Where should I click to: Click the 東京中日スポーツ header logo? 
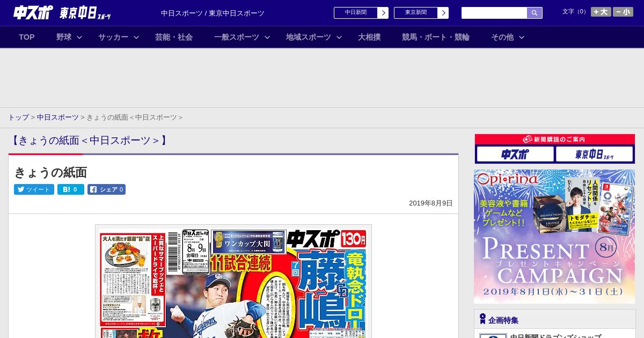pos(85,13)
